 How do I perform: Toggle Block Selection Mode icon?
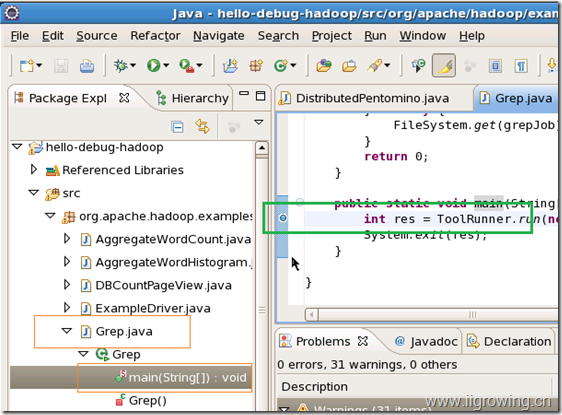(495, 66)
